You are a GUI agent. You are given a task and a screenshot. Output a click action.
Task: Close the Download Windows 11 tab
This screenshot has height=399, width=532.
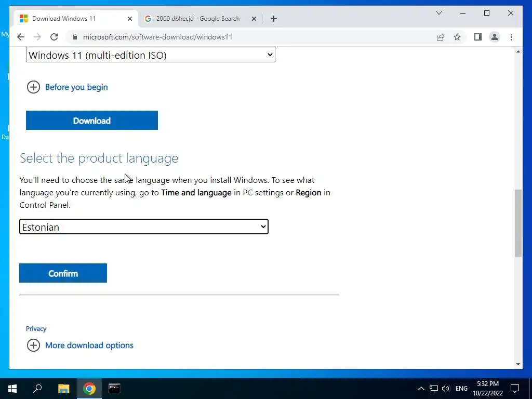129,19
